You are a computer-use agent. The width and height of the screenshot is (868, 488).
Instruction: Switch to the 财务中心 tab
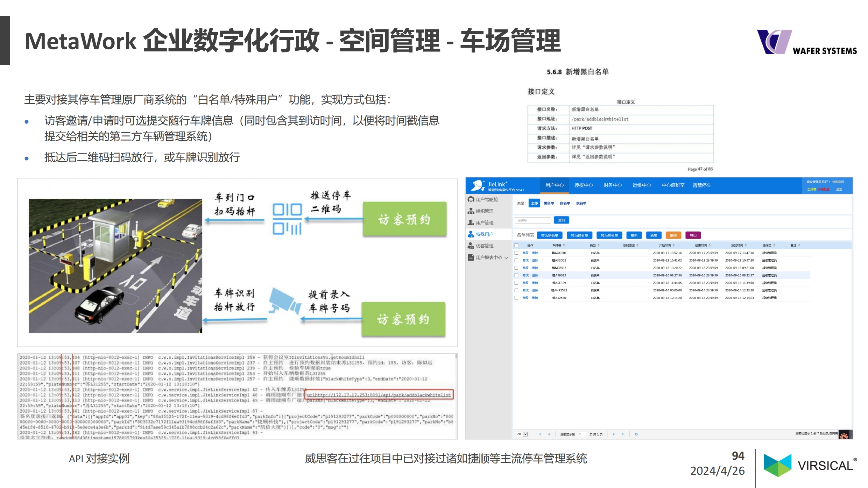[x=613, y=185]
